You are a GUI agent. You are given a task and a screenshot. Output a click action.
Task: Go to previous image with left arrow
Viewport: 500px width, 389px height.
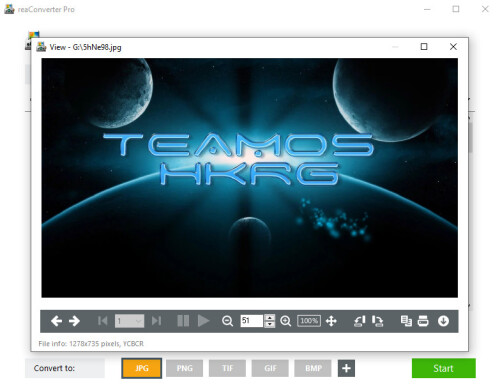pos(56,321)
